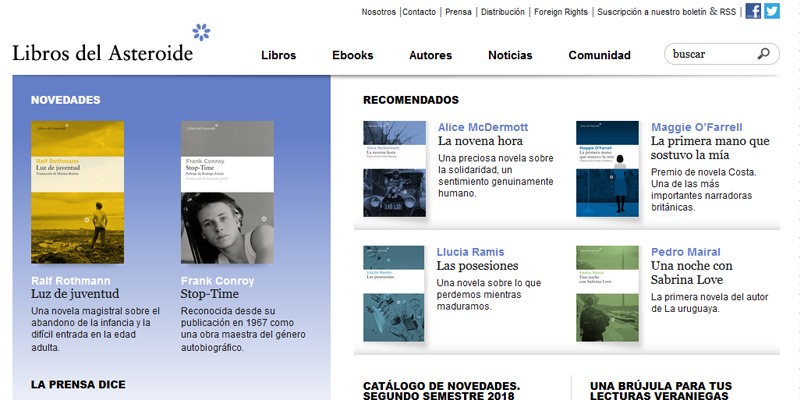The image size is (800, 400).
Task: Click the Pedro Mairal author link
Action: [685, 252]
